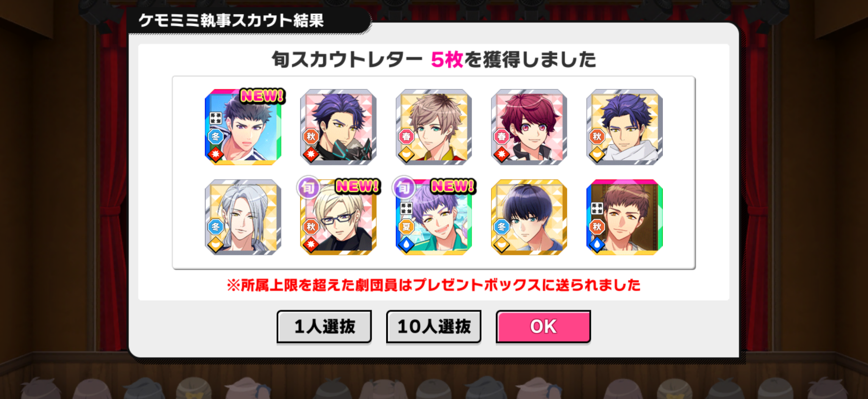Open the dark-haired winter card marked NEW
Screen dimensions: 868x399
pos(243,127)
